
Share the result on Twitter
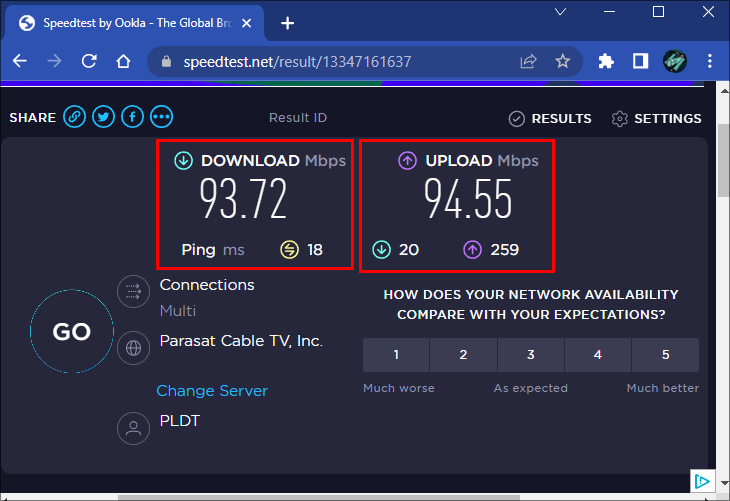click(103, 117)
